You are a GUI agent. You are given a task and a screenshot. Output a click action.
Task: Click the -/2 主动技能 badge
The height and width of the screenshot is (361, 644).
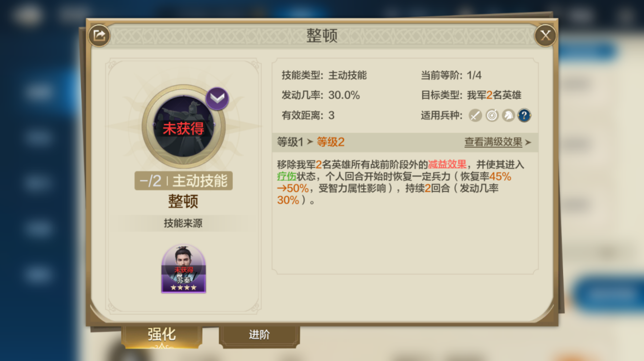(183, 181)
